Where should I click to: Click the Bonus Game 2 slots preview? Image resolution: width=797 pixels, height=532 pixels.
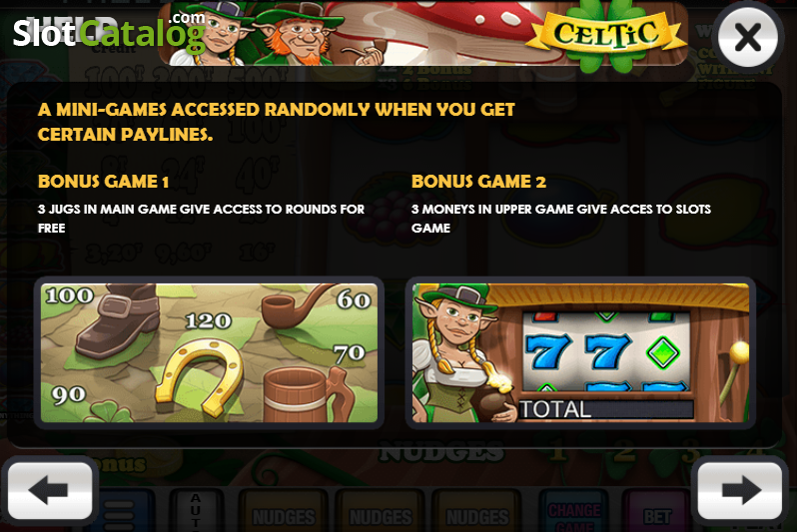[580, 352]
